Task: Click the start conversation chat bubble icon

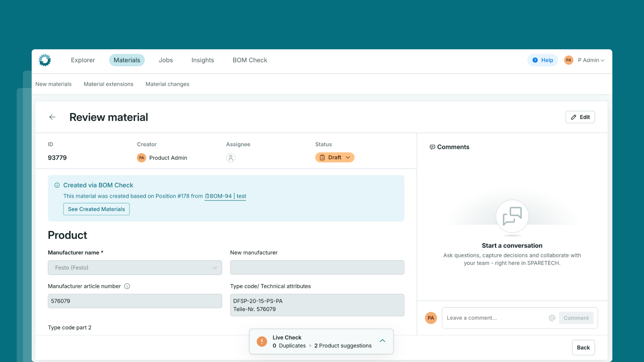Action: click(512, 216)
